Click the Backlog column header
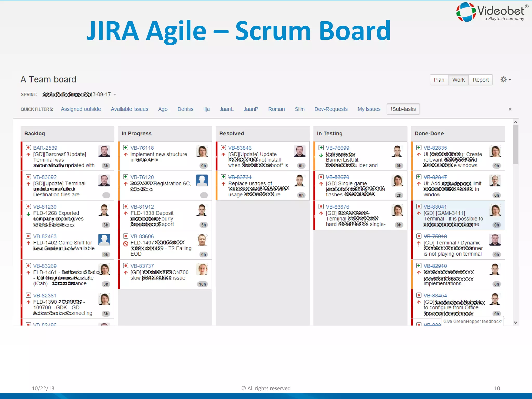 pos(67,134)
